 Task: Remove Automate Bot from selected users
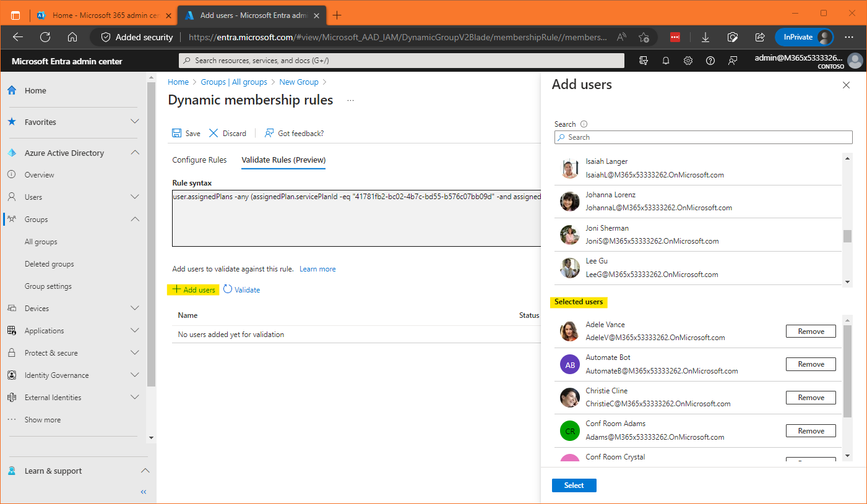click(x=811, y=364)
